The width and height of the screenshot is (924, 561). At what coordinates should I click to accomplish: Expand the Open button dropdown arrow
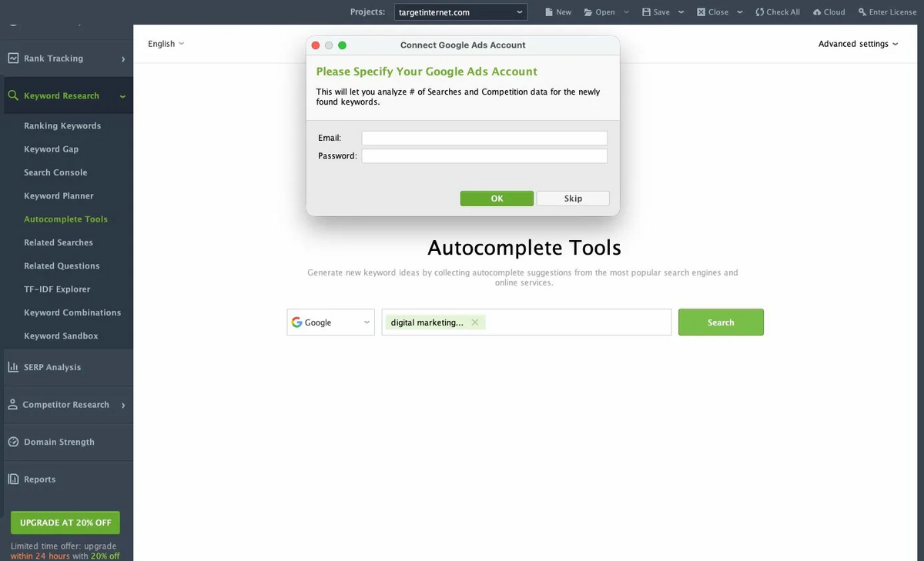click(x=626, y=12)
